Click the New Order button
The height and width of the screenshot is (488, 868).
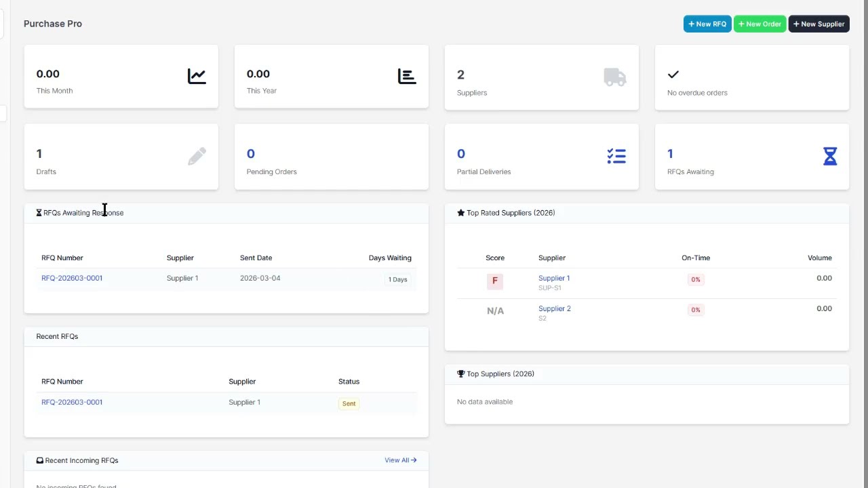click(759, 24)
